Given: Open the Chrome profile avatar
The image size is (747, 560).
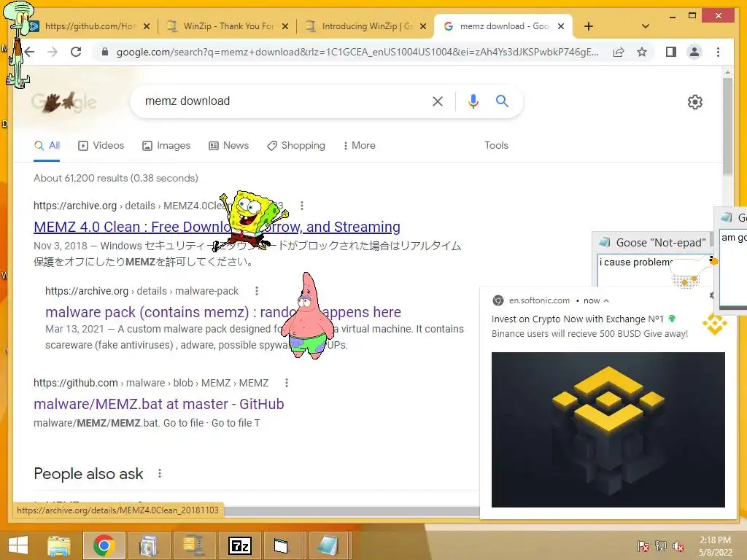Looking at the screenshot, I should click(x=694, y=52).
